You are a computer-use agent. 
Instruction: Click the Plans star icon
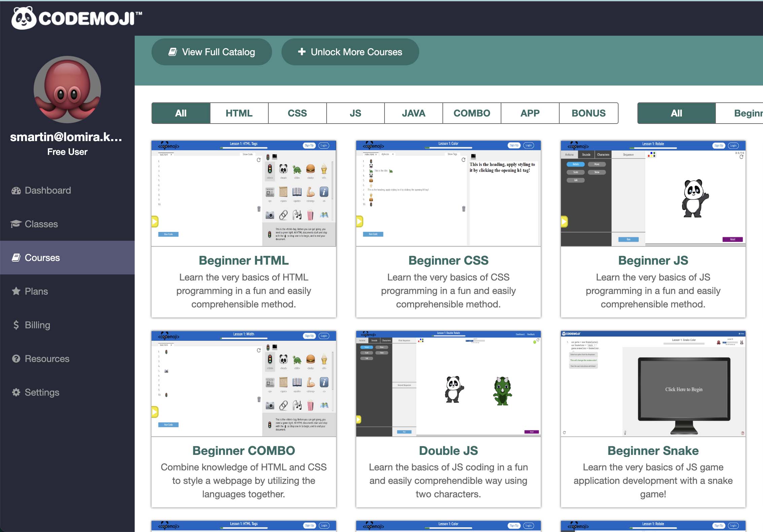pyautogui.click(x=16, y=291)
